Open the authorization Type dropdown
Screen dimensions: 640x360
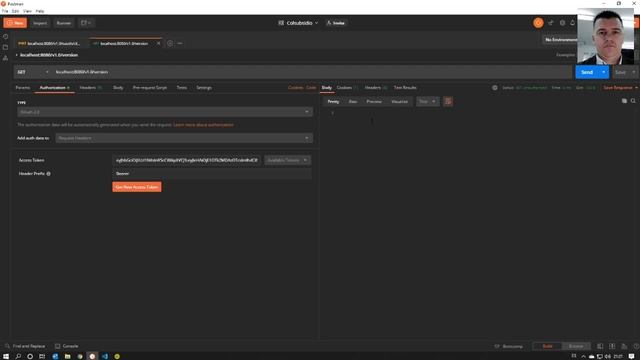165,112
